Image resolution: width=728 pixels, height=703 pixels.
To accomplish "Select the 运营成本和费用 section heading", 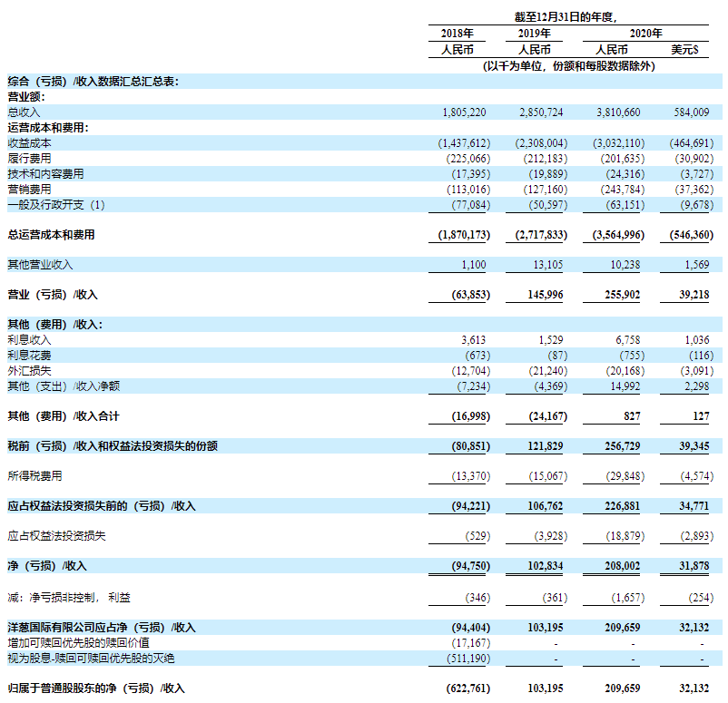I will [48, 128].
